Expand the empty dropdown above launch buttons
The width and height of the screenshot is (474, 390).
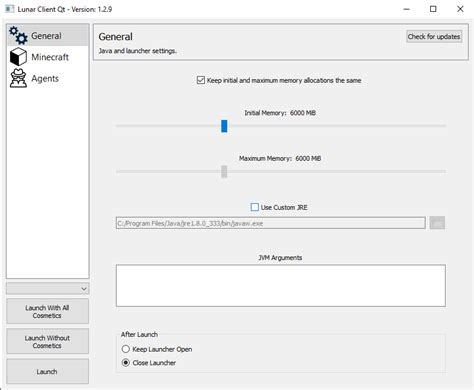click(x=47, y=288)
